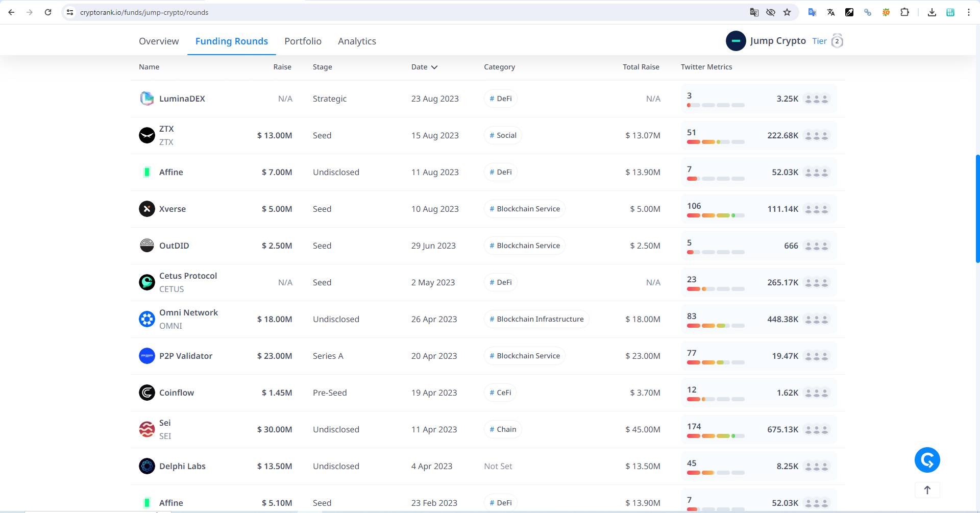Click the 448.38K followers value

782,319
